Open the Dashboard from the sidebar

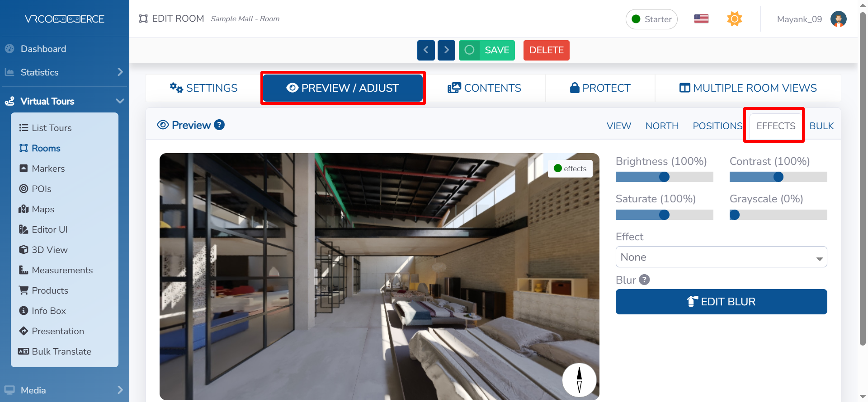coord(43,49)
